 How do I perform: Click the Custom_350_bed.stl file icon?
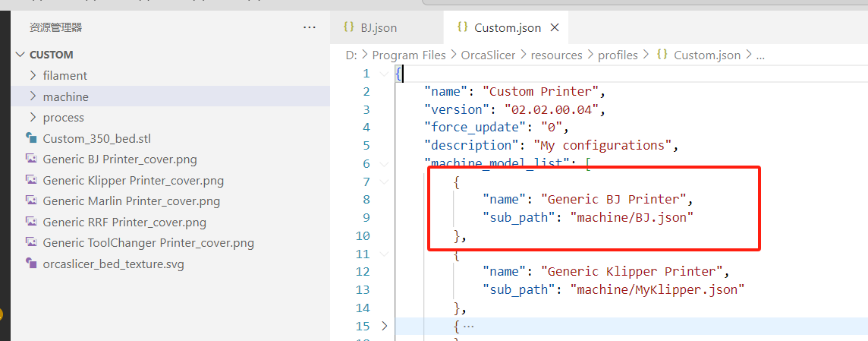tap(32, 138)
